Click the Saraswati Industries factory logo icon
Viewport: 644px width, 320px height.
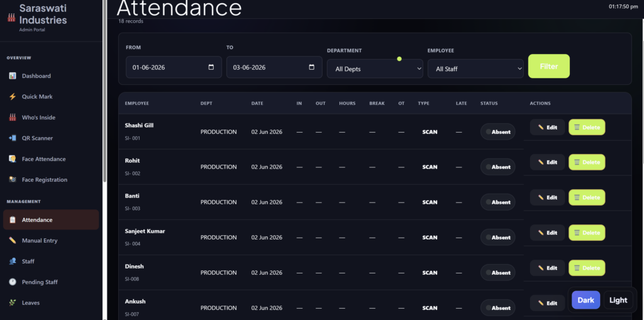[x=11, y=18]
